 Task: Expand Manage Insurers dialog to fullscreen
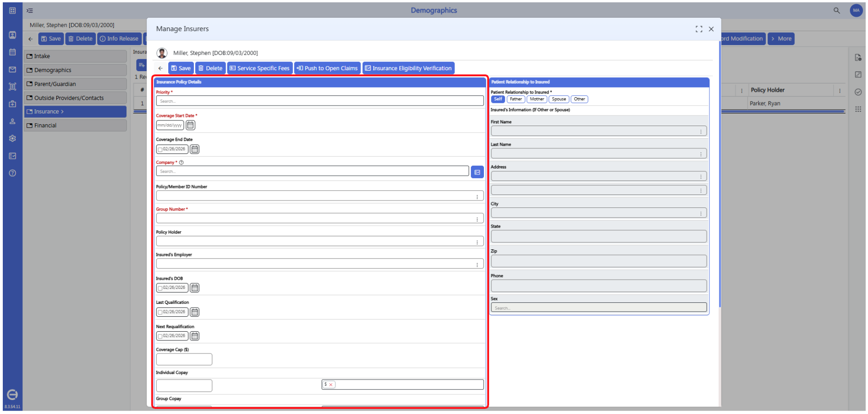click(x=698, y=29)
